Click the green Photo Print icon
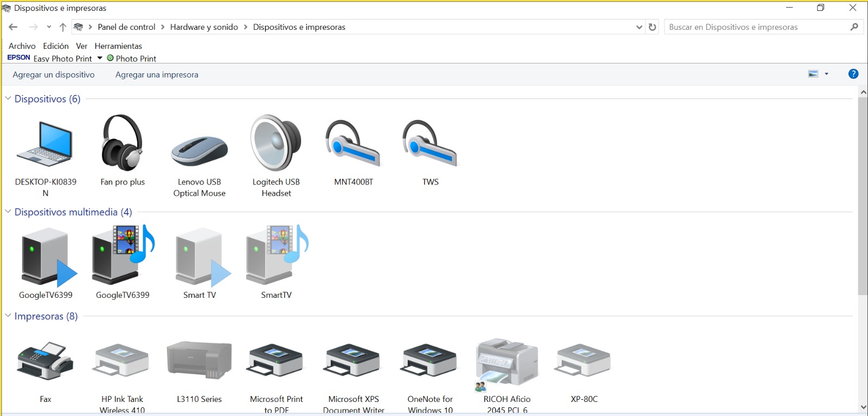868x416 pixels. click(110, 58)
